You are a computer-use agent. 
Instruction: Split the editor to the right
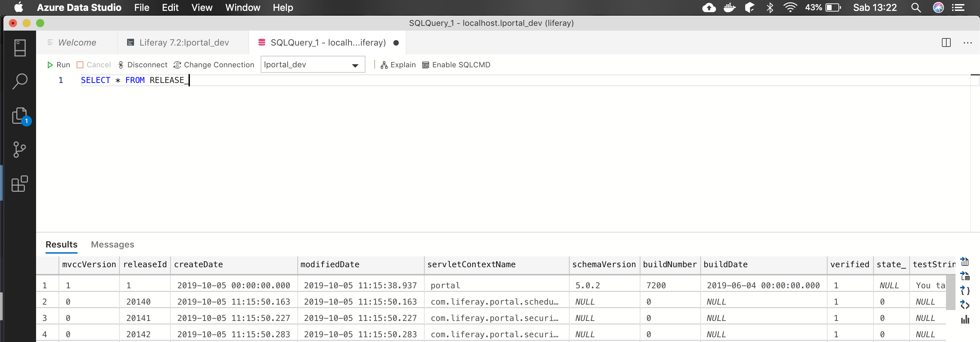[946, 42]
